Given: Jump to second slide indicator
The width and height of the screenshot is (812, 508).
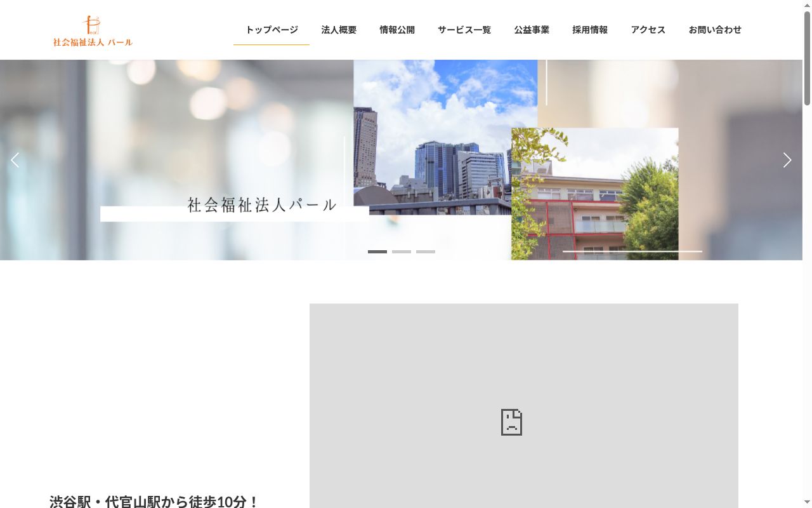Looking at the screenshot, I should click(402, 252).
